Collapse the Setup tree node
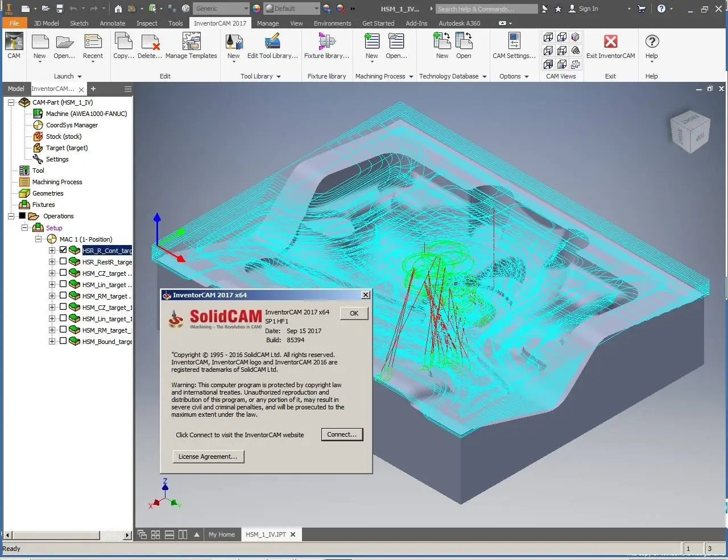Viewport: 728px width, 560px height. click(24, 227)
